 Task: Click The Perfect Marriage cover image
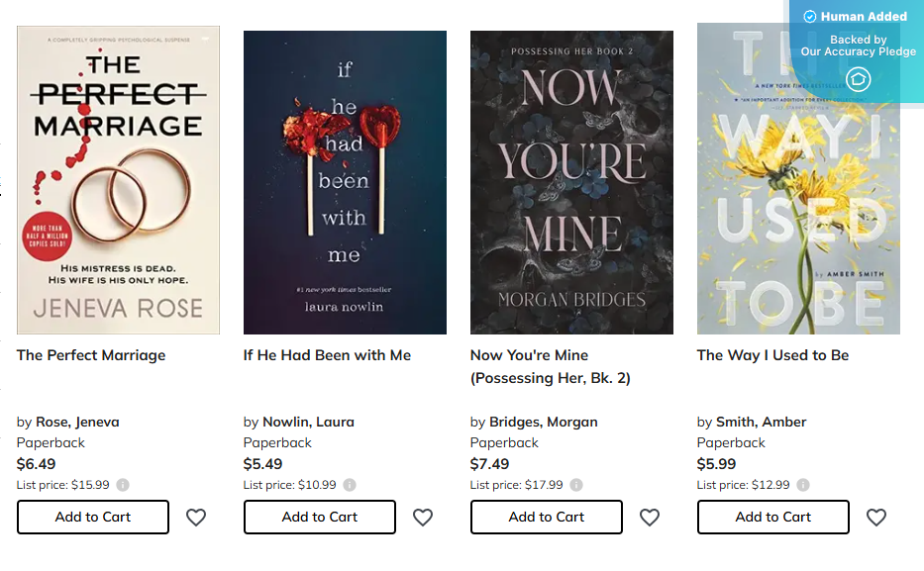[117, 179]
